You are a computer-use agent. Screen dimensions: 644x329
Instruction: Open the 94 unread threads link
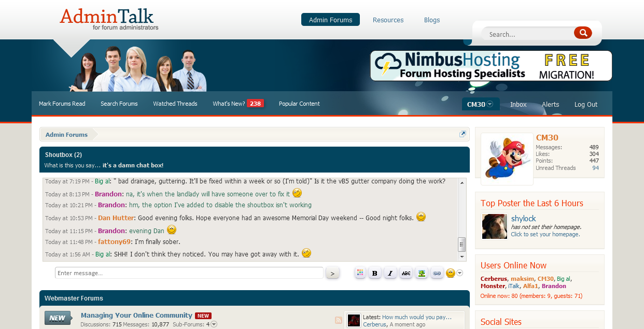pos(596,168)
